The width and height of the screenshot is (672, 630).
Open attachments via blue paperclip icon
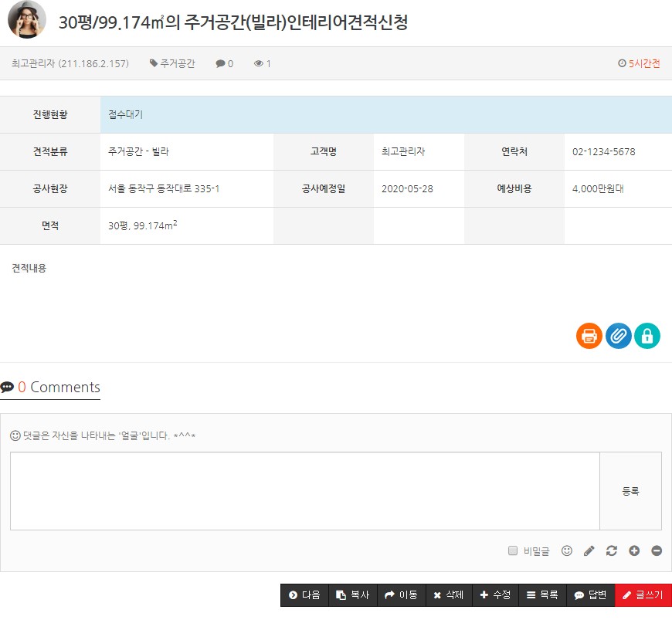click(x=618, y=336)
